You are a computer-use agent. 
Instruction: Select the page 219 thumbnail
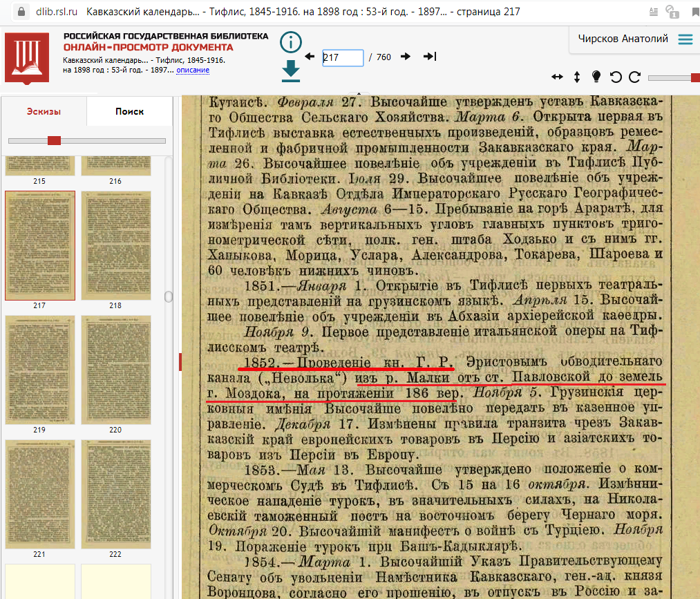coord(40,370)
